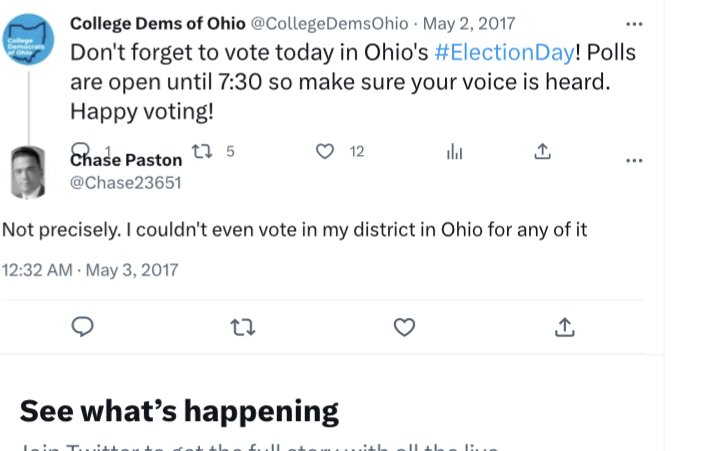Open Chase Paston's profile picture

pyautogui.click(x=28, y=172)
